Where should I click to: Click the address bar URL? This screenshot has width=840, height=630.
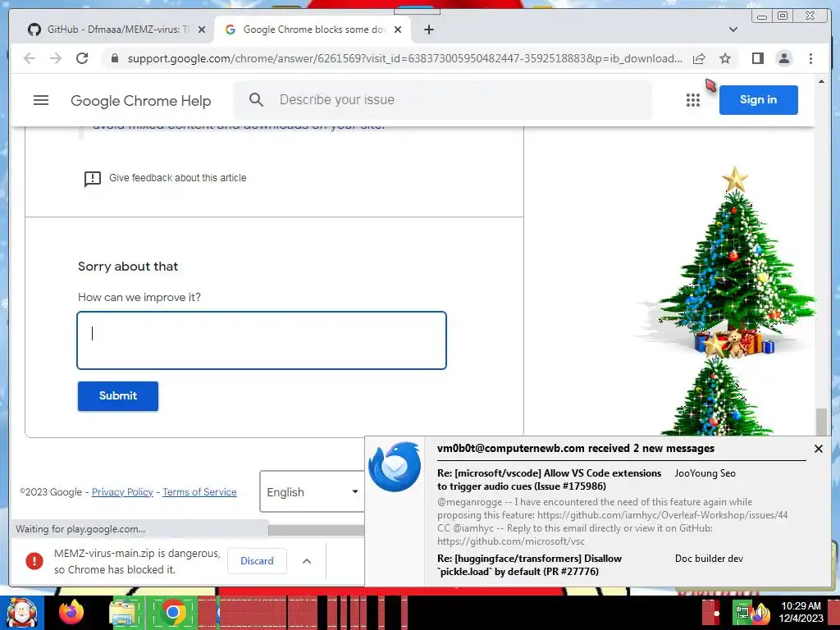pos(405,58)
